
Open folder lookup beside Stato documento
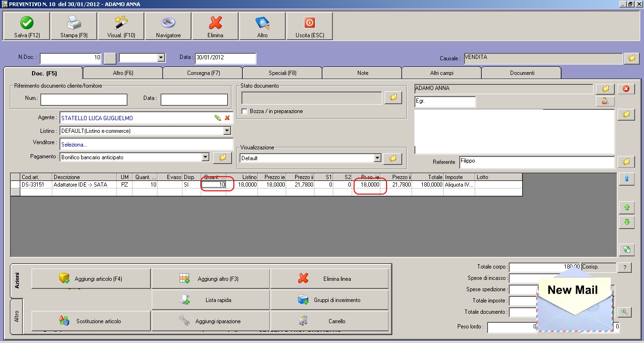click(393, 98)
